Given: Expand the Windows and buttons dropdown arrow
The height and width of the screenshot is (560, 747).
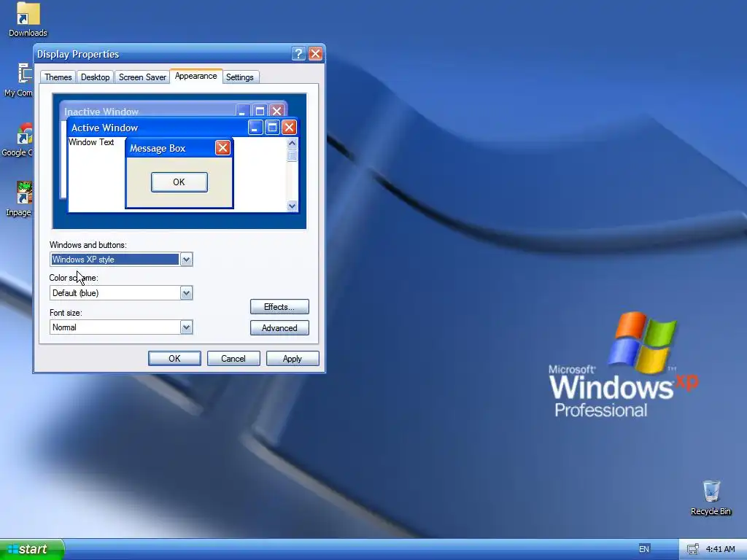Looking at the screenshot, I should [186, 260].
